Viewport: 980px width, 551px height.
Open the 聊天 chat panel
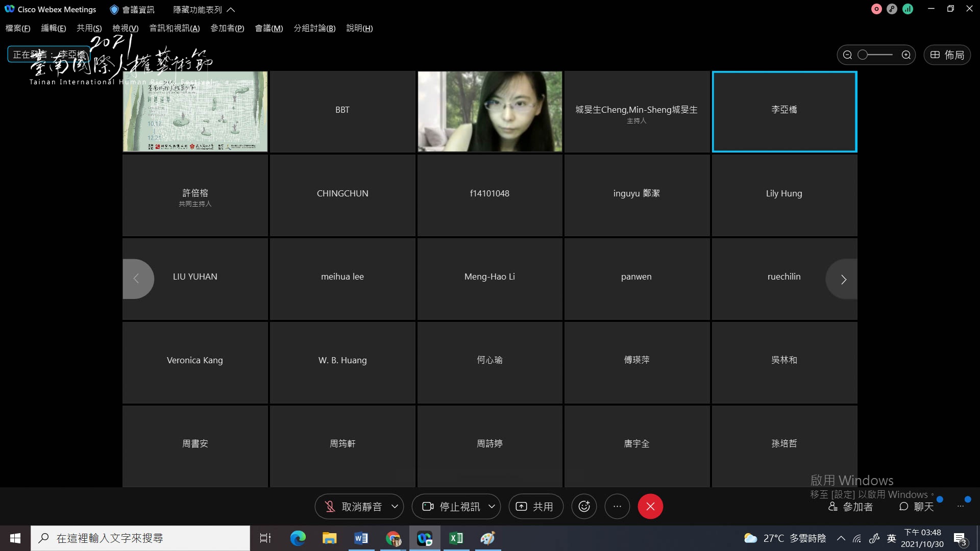(x=917, y=507)
